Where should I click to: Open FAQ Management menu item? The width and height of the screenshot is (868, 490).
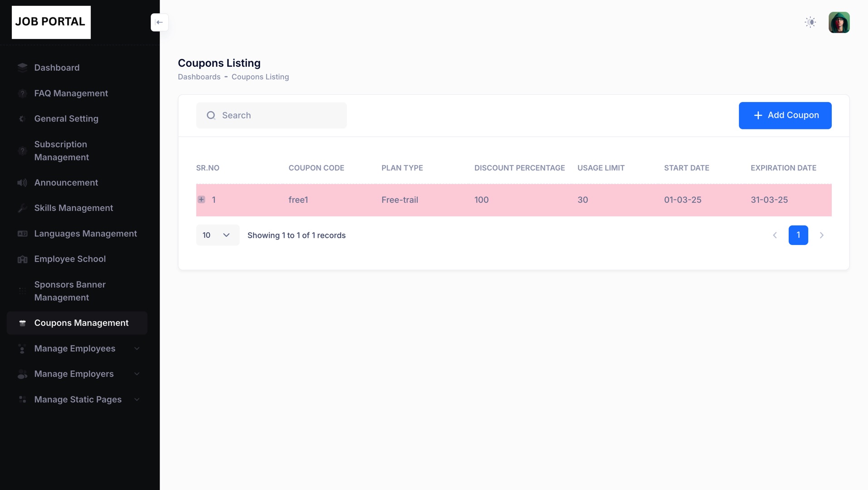(71, 93)
